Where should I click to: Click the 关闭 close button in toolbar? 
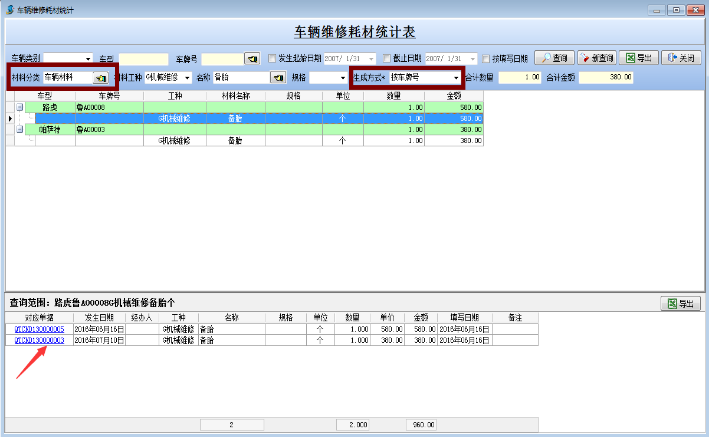680,58
